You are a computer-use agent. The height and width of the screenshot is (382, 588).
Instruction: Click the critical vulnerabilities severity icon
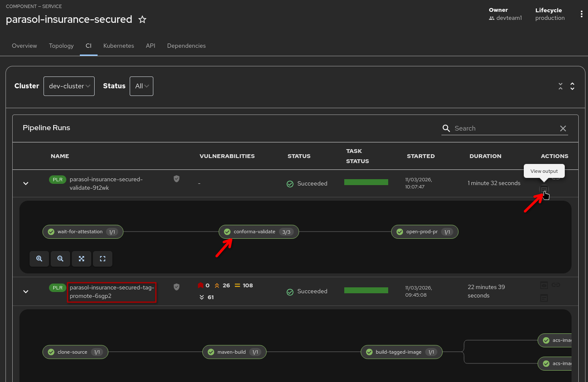coord(200,285)
